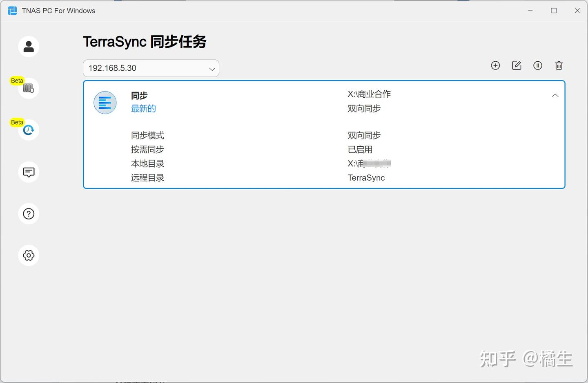The height and width of the screenshot is (383, 588).
Task: Open the server address dropdown
Action: 212,69
